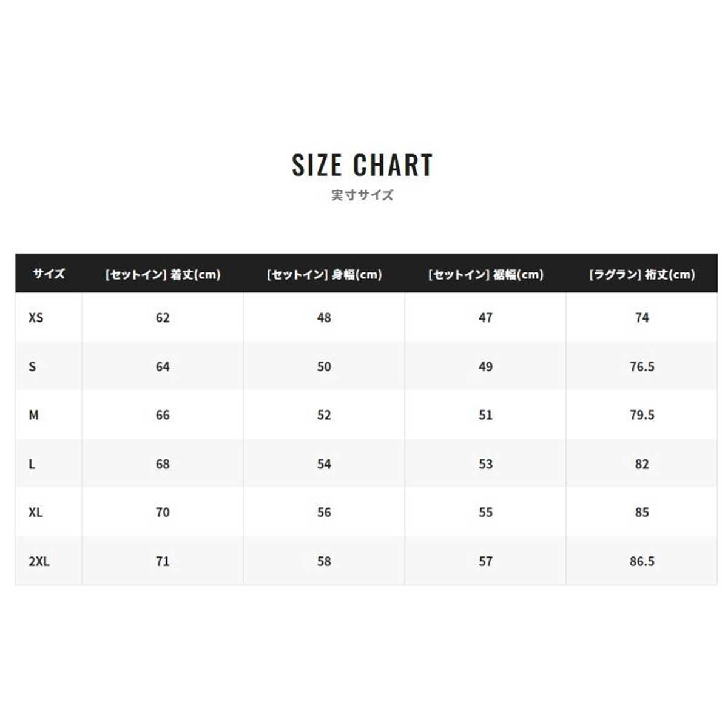Viewport: 728px width, 728px height.
Task: Click the 76.5 sleeve value for S
Action: point(642,366)
